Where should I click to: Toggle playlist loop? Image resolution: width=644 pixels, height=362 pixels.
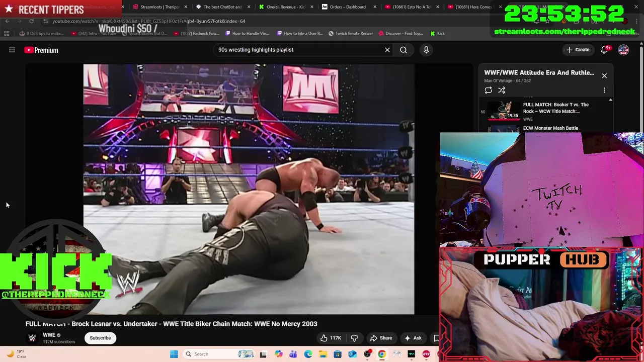[488, 90]
